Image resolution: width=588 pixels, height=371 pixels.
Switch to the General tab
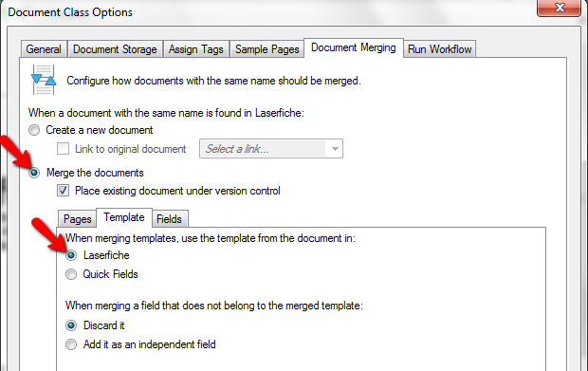[x=44, y=49]
